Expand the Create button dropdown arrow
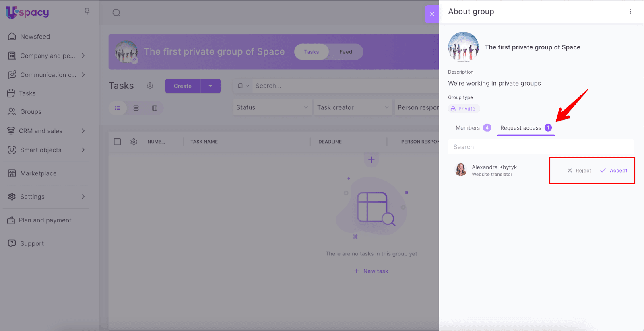Screen dimensions: 644x331 pyautogui.click(x=210, y=86)
